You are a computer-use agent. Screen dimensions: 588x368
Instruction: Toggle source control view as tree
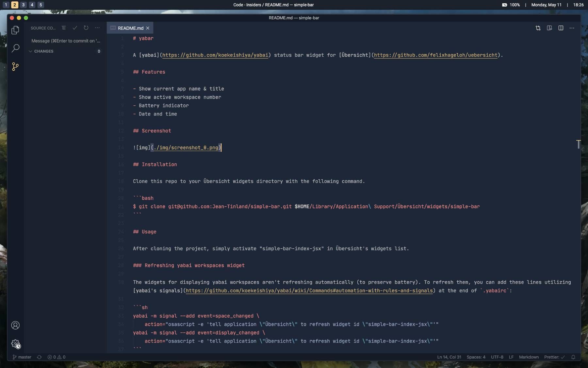[64, 28]
